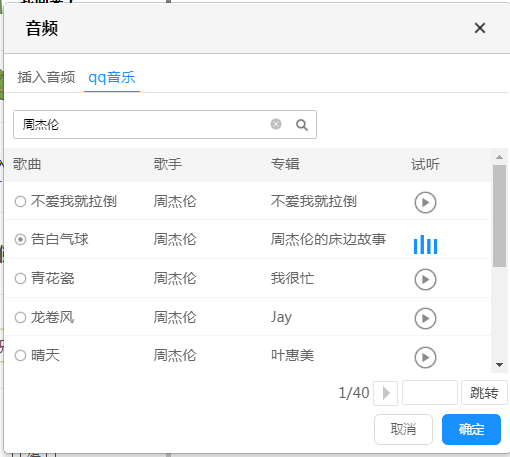Click the scrollbar up arrow
The image size is (510, 457).
click(x=499, y=157)
